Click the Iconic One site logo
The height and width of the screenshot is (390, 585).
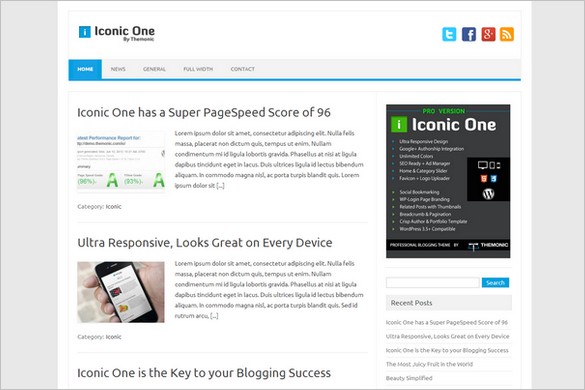click(x=116, y=33)
